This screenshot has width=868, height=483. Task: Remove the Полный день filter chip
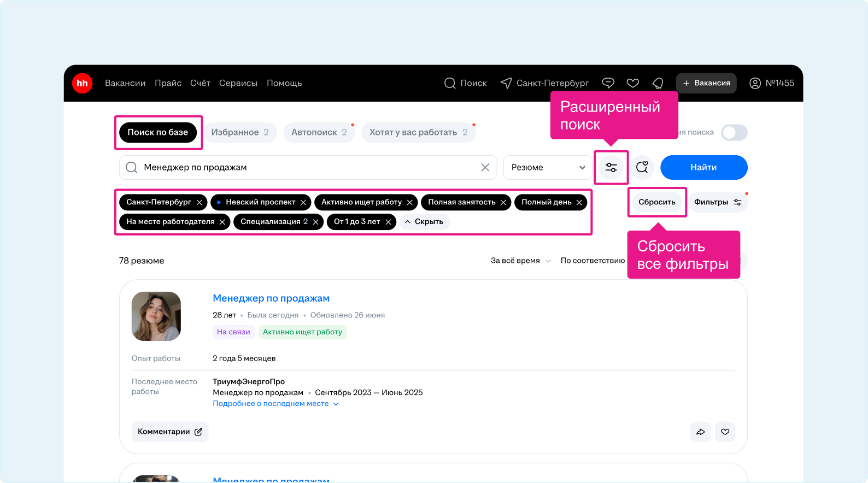(x=579, y=202)
